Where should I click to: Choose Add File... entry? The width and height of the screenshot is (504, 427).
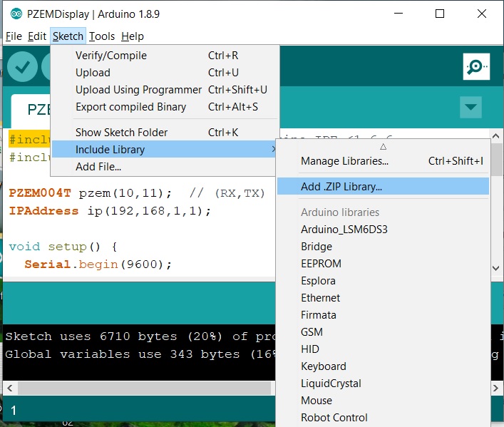click(164, 167)
